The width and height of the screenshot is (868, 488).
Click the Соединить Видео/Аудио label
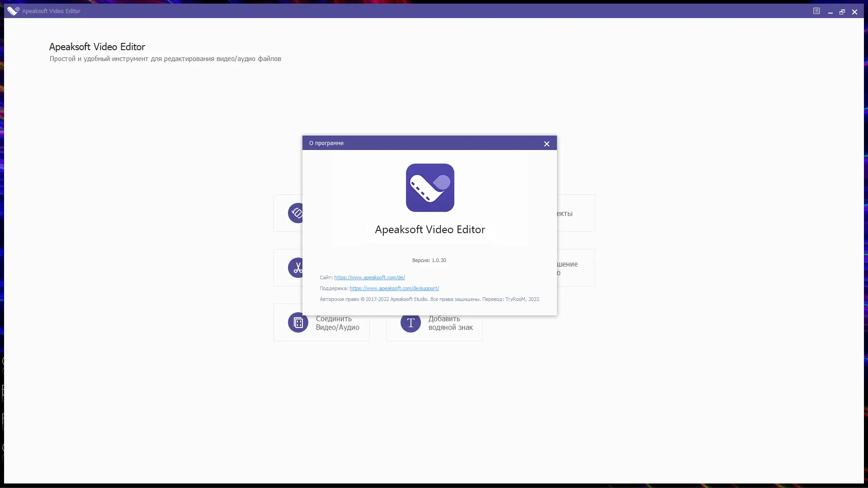[x=337, y=323]
